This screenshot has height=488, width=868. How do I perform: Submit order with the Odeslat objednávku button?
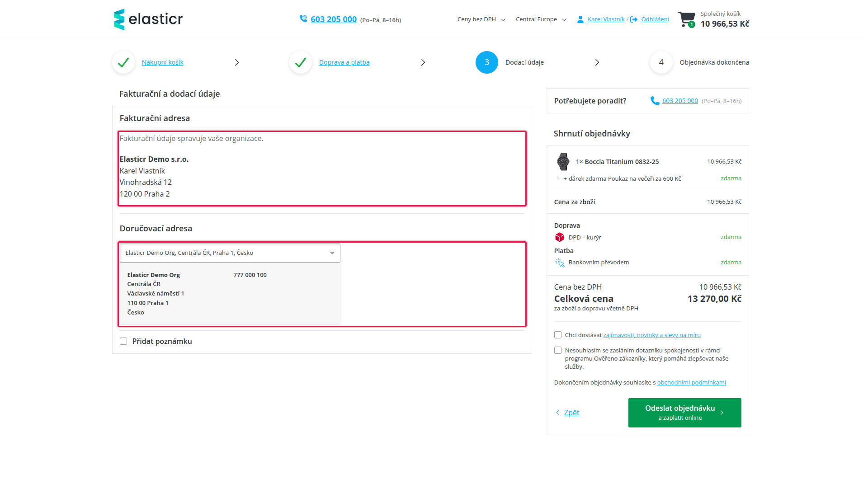tap(684, 413)
